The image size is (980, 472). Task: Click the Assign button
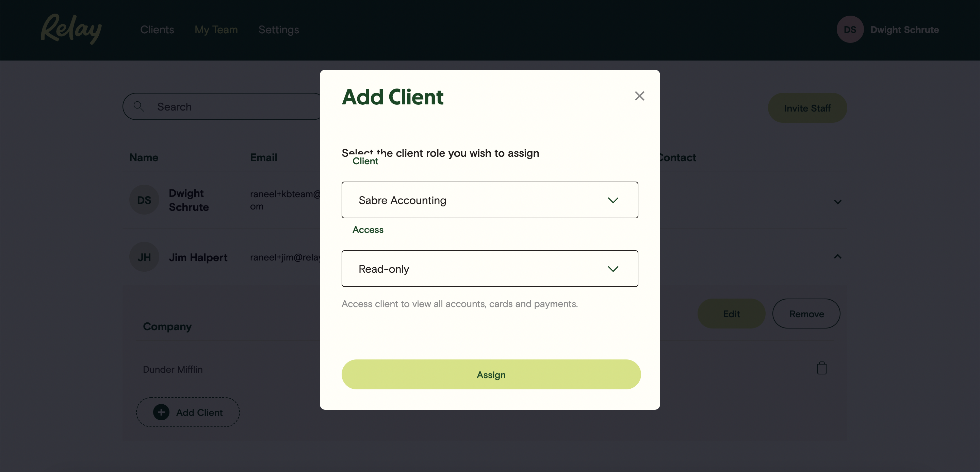coord(491,374)
